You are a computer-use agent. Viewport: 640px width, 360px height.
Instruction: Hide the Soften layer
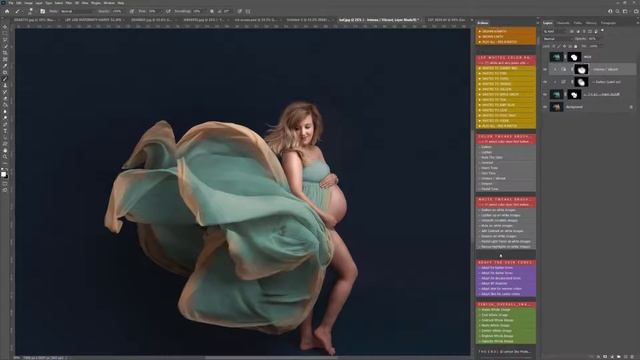pyautogui.click(x=545, y=82)
